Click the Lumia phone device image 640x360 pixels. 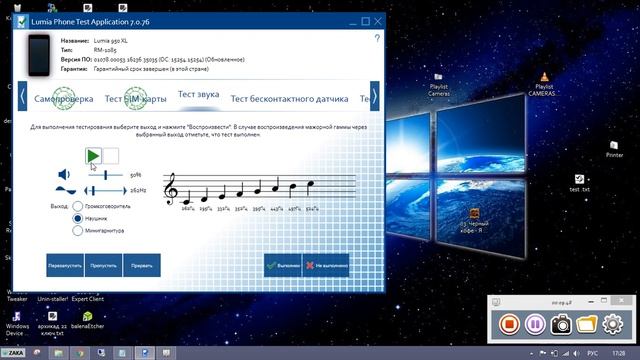pyautogui.click(x=39, y=55)
